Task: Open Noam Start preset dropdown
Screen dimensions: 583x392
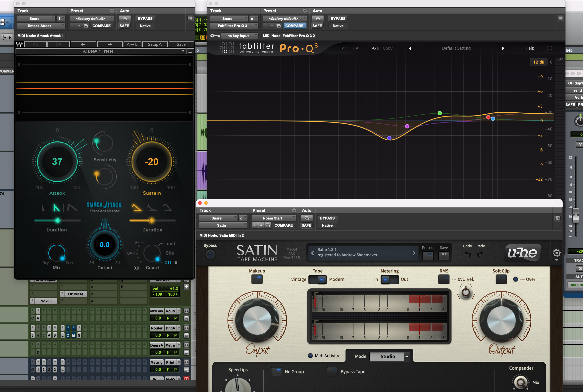Action: tap(274, 218)
